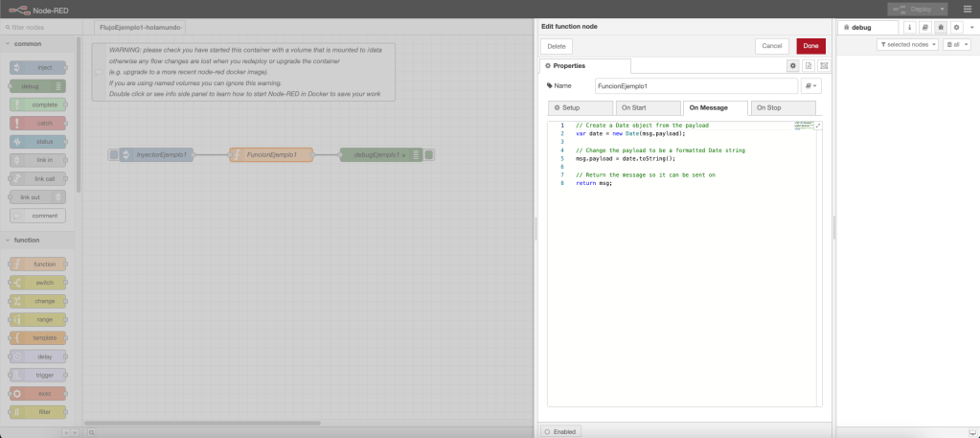
Task: Open node properties gear icon
Action: [792, 65]
